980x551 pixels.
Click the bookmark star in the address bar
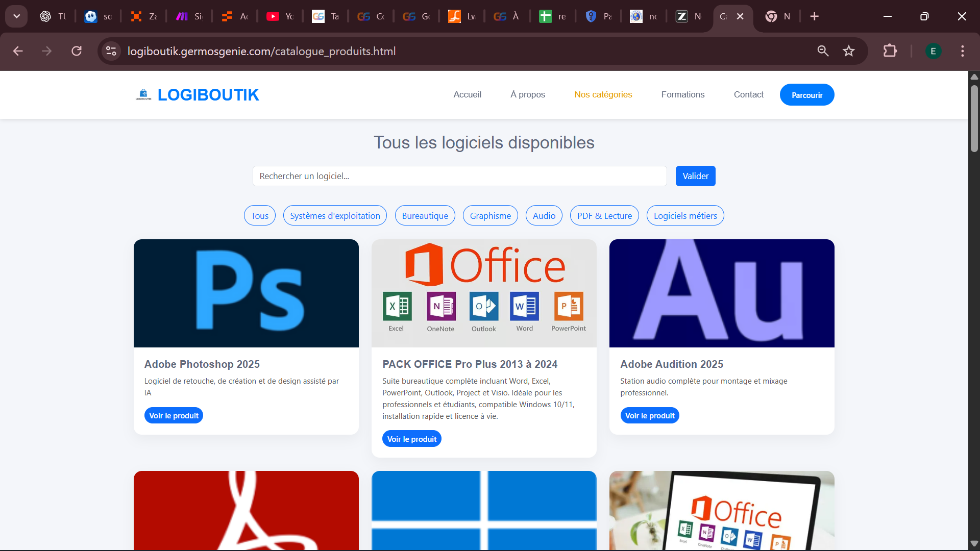click(x=849, y=51)
